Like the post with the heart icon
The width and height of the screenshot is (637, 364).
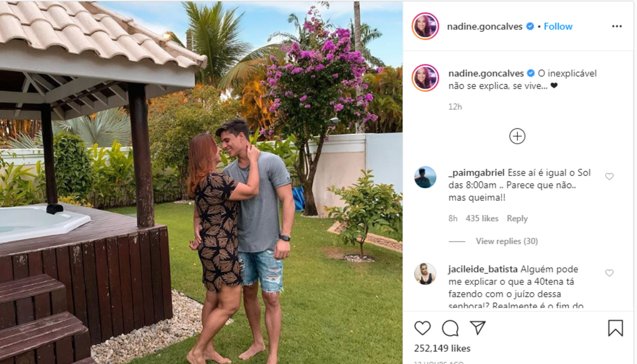point(423,328)
